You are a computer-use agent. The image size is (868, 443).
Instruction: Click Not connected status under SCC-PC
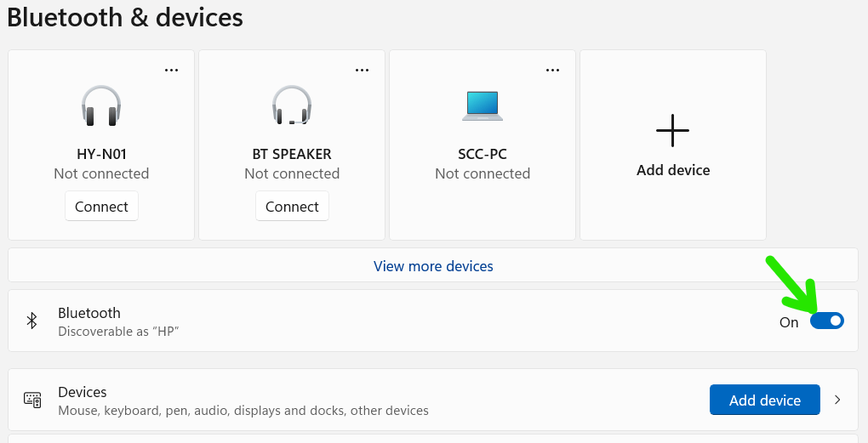pos(483,173)
